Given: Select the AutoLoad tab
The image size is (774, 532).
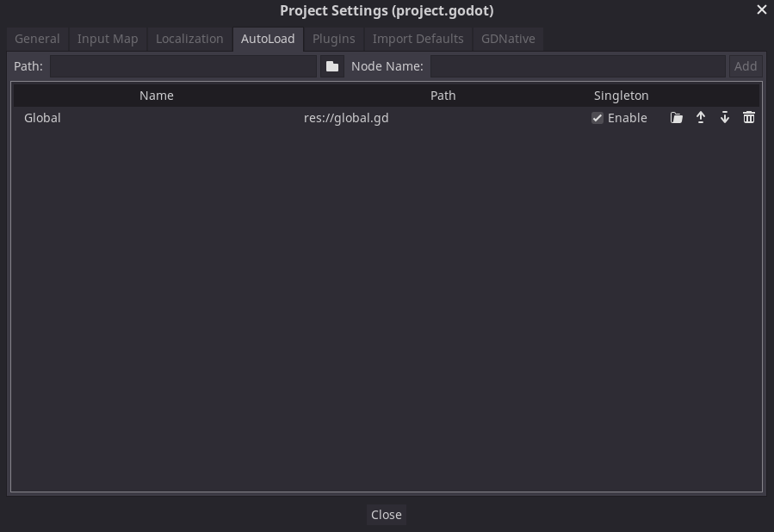Looking at the screenshot, I should pyautogui.click(x=268, y=39).
